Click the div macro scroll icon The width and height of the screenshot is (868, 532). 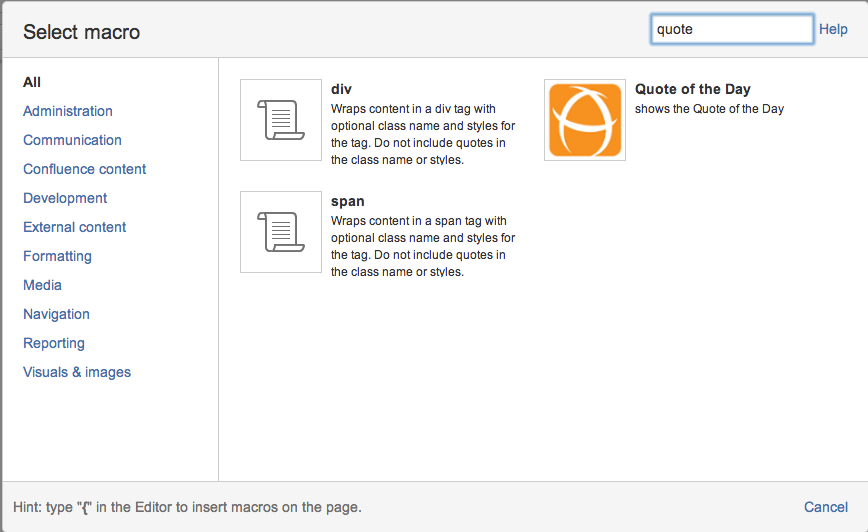[281, 120]
